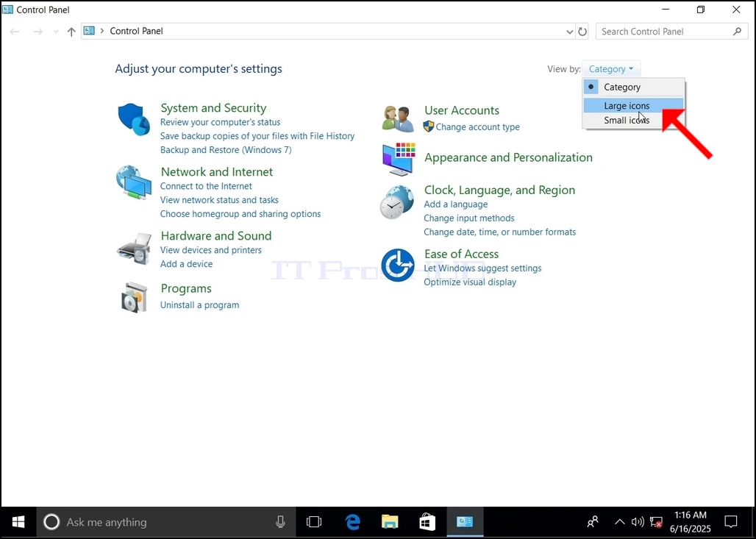Open the Hardware and Sound printer icon
The width and height of the screenshot is (756, 539).
coord(134,249)
